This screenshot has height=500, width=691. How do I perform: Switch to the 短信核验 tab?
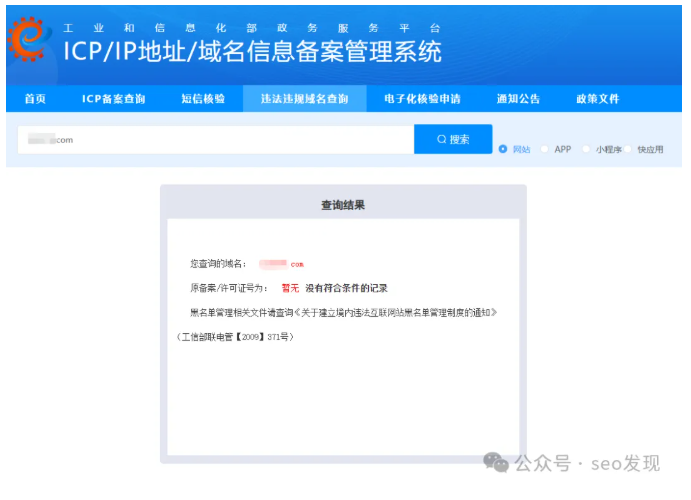tap(203, 99)
